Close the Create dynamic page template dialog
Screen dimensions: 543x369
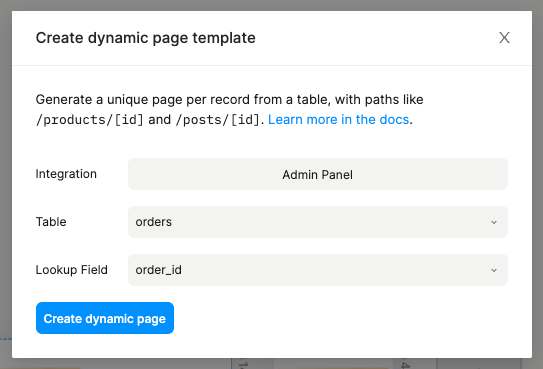[x=504, y=37]
